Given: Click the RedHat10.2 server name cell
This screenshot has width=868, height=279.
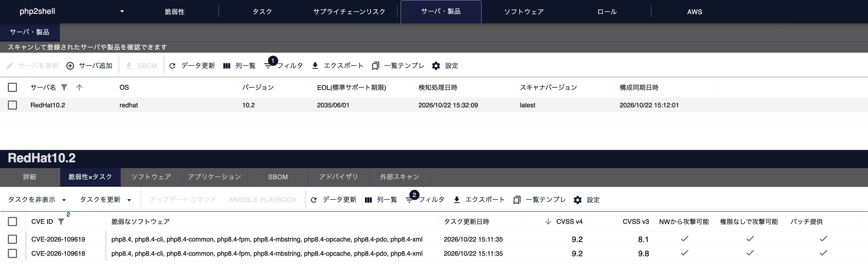Looking at the screenshot, I should 48,105.
